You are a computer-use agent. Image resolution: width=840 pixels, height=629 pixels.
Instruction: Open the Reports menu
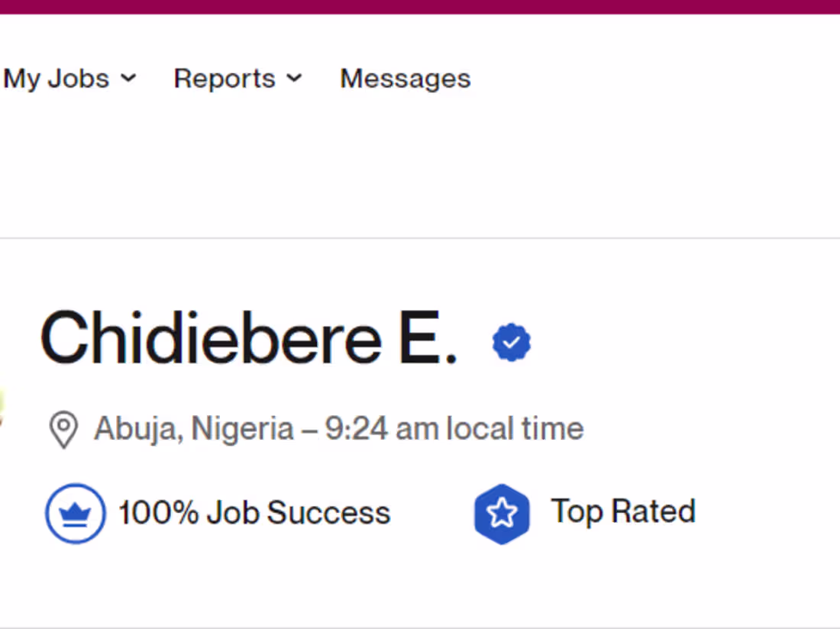point(224,78)
